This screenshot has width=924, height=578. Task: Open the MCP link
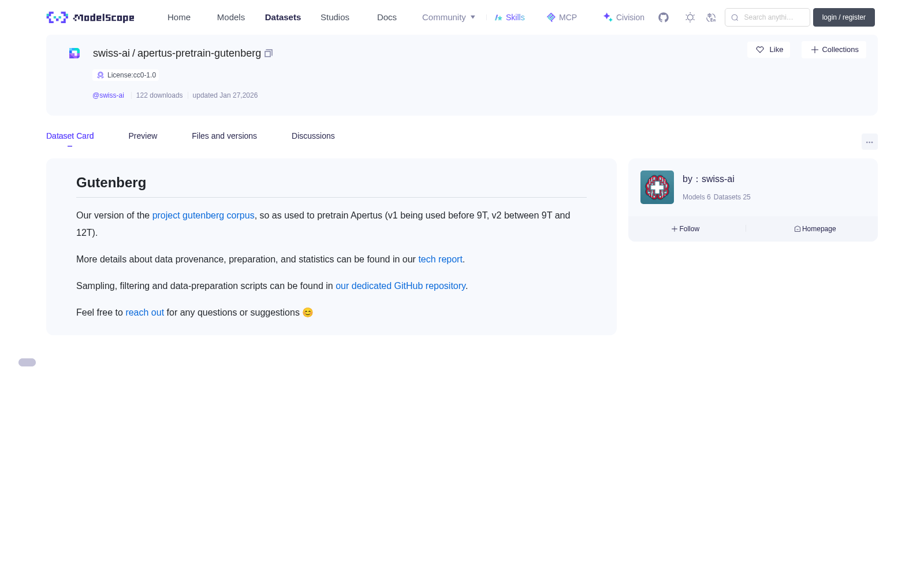point(562,17)
